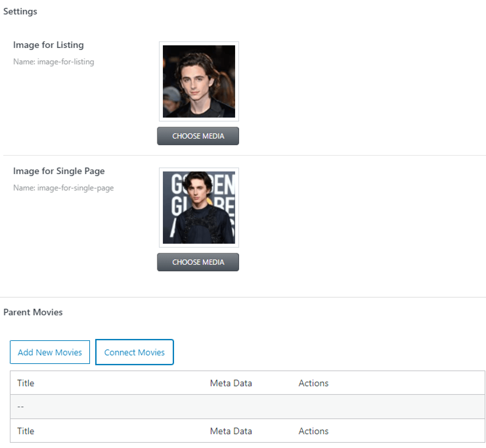Click the Actions label in table footer
Viewport: 486px width, 448px height.
[314, 431]
